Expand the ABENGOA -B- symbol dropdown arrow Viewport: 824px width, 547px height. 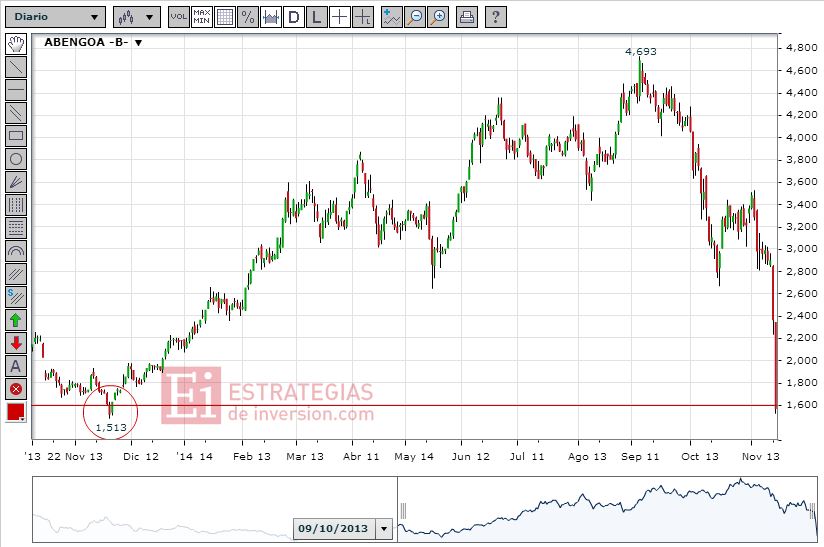(x=138, y=43)
